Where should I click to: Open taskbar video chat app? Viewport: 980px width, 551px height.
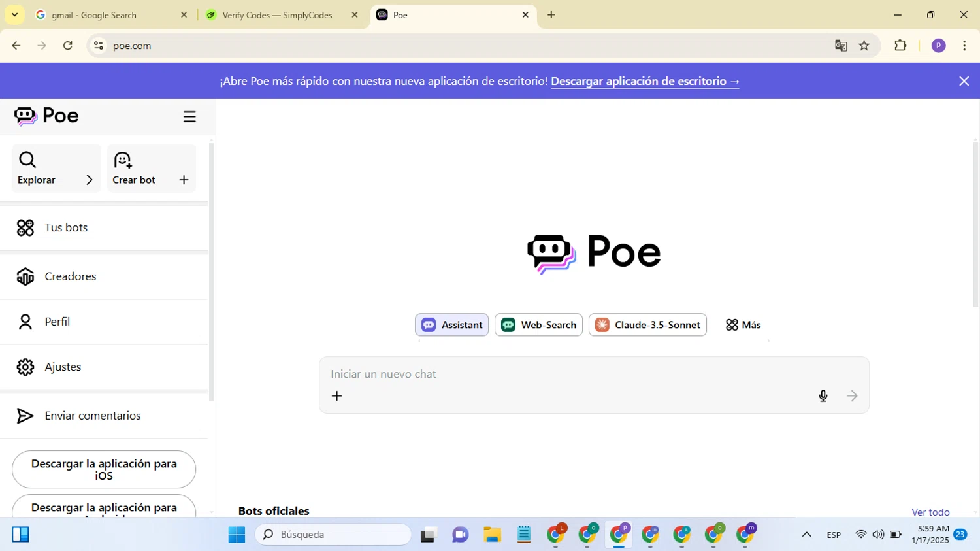click(461, 535)
